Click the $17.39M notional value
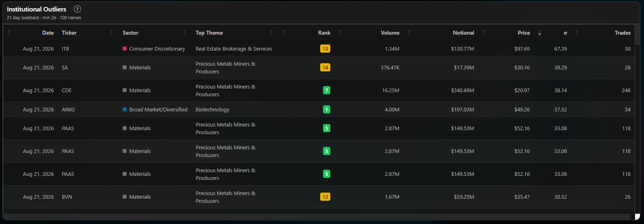Image resolution: width=644 pixels, height=224 pixels. point(464,67)
